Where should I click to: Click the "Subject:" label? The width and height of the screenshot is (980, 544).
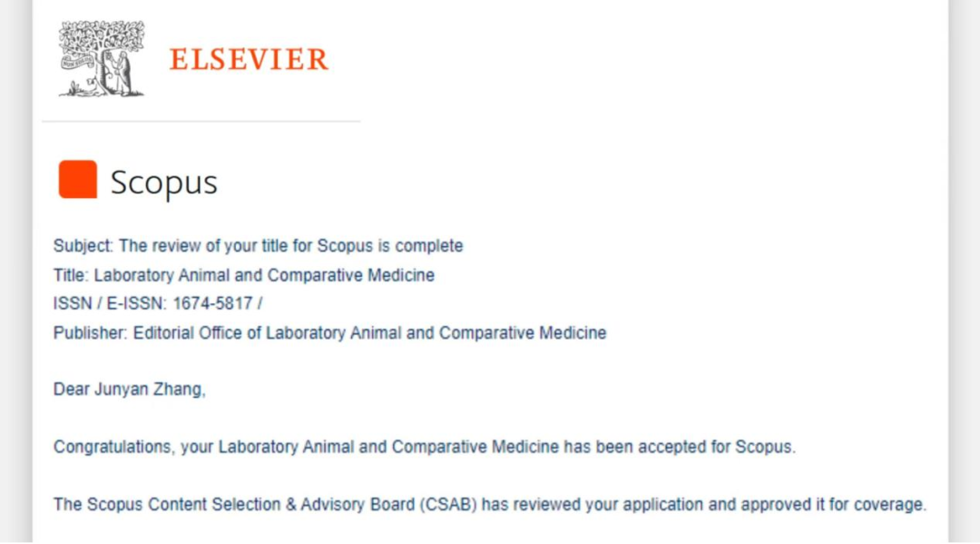tap(83, 246)
